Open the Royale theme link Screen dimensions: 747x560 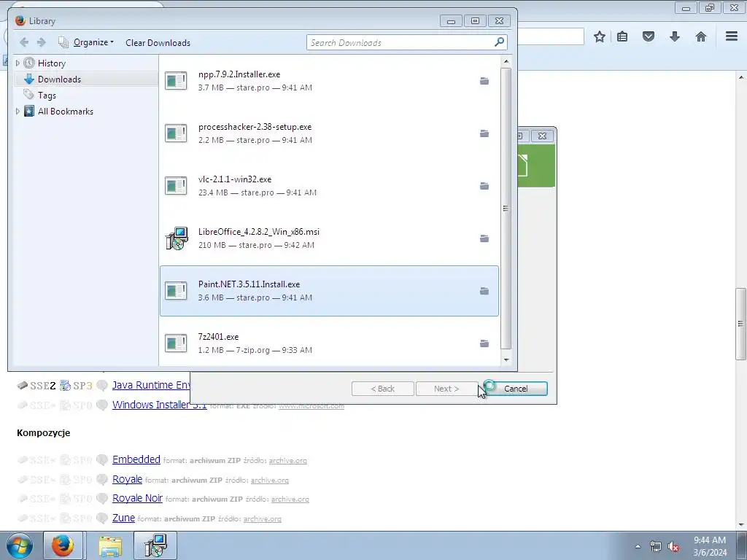coord(127,479)
